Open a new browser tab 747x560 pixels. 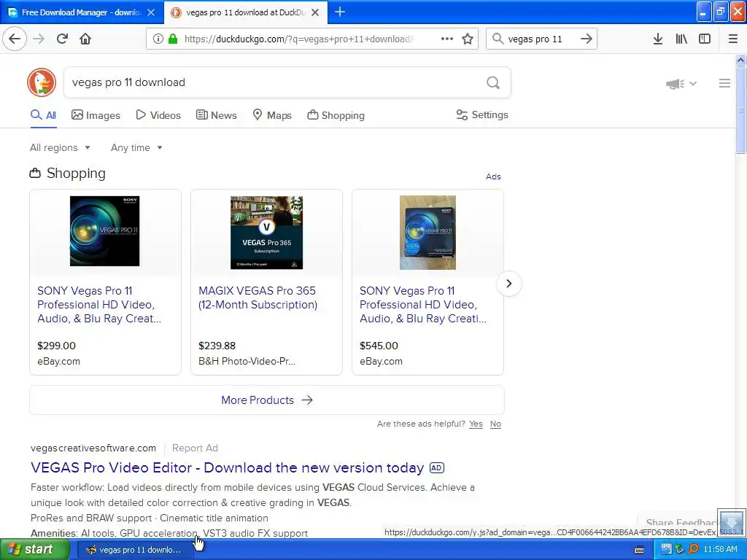pyautogui.click(x=340, y=12)
